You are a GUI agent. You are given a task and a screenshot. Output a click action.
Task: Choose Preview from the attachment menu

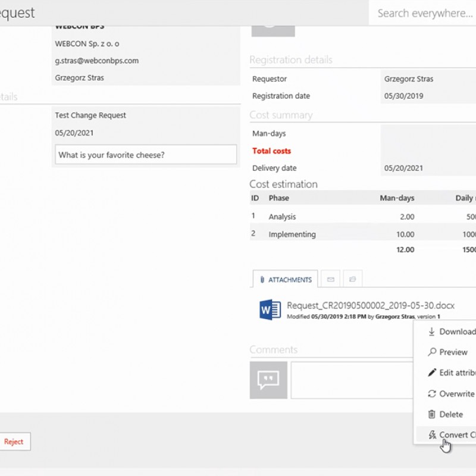pos(453,352)
